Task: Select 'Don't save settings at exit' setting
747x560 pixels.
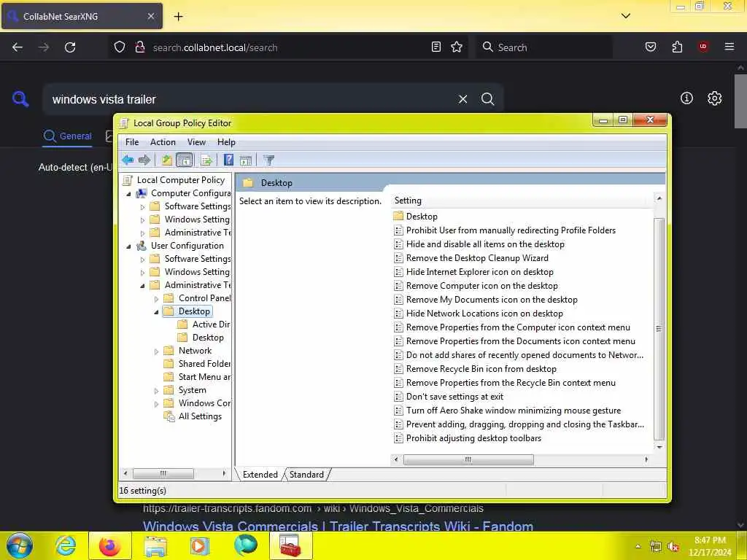Action: [x=449, y=396]
